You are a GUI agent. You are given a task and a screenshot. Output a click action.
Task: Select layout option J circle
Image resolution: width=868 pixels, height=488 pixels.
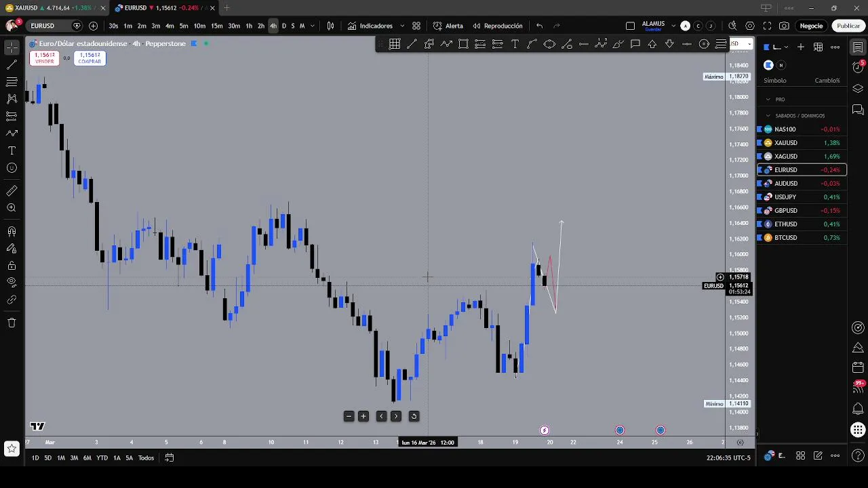point(711,26)
